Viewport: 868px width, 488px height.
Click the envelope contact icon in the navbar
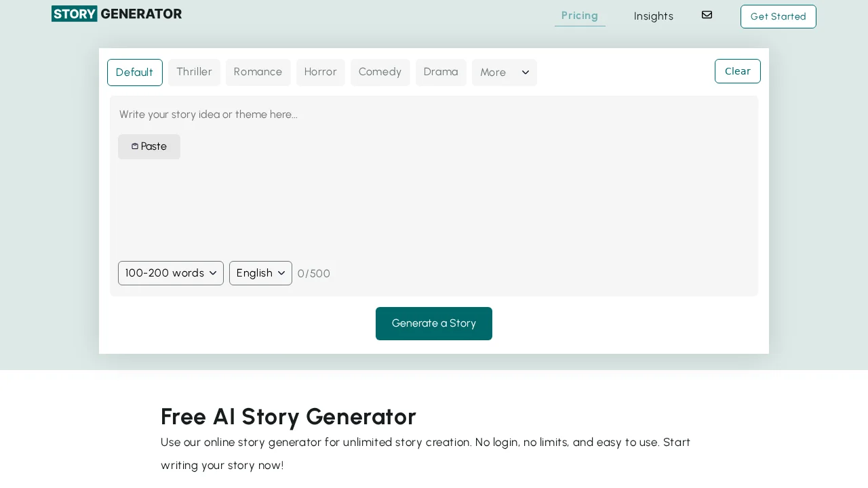click(707, 15)
